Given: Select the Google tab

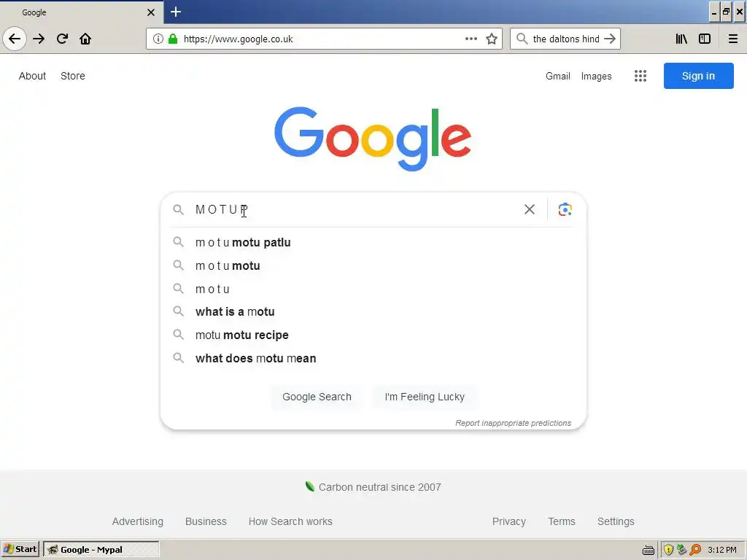Looking at the screenshot, I should click(x=82, y=12).
